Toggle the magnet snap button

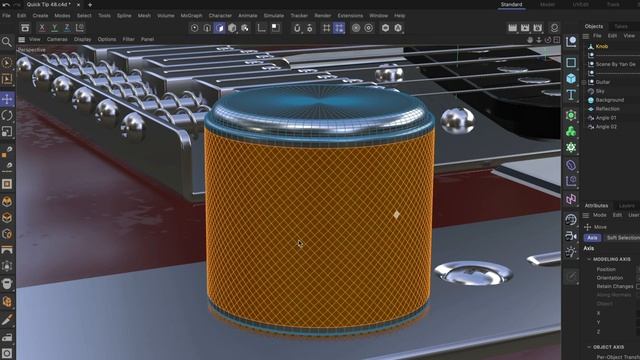(x=297, y=28)
